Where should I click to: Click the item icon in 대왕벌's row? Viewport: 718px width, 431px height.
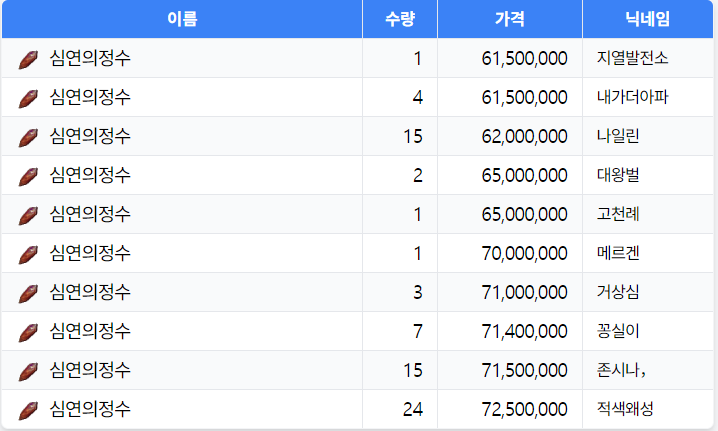(x=28, y=176)
